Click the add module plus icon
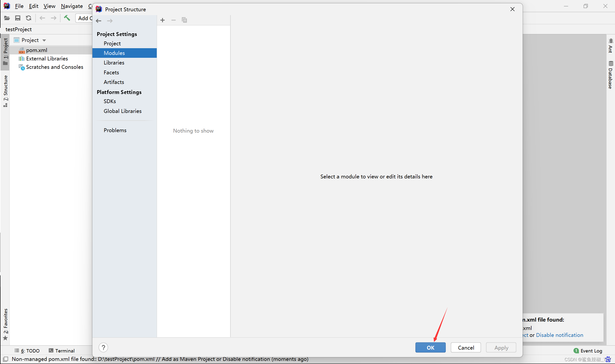This screenshot has width=615, height=364. [163, 20]
